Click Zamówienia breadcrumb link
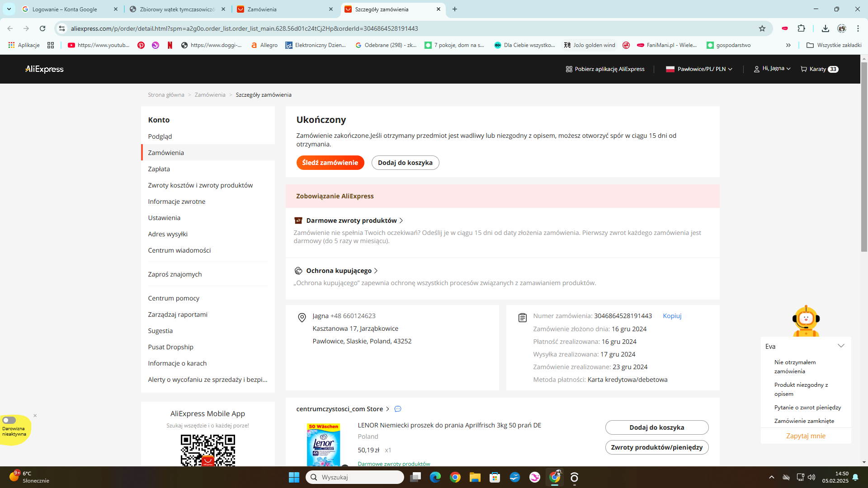This screenshot has height=488, width=868. 210,95
